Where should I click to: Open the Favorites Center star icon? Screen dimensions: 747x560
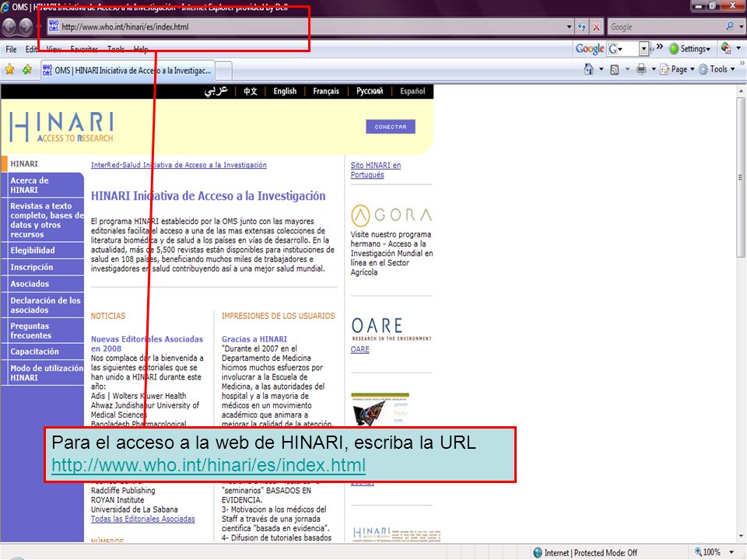9,69
